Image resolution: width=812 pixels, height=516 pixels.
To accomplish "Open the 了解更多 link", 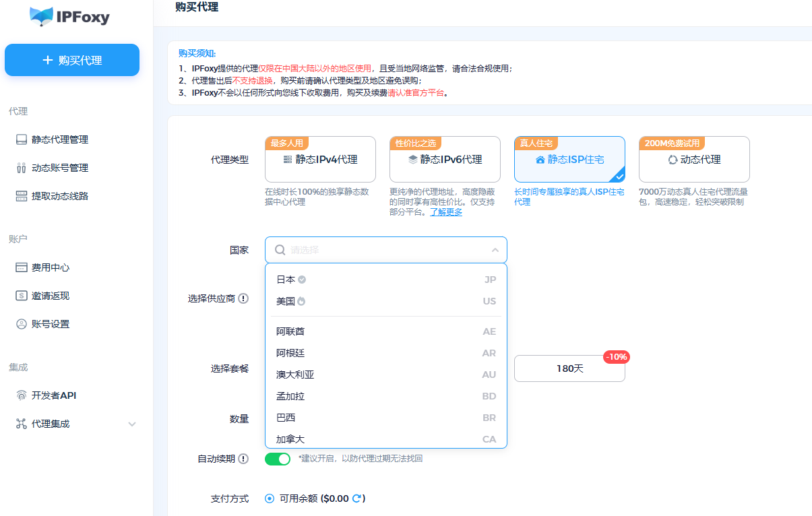I will coord(446,212).
